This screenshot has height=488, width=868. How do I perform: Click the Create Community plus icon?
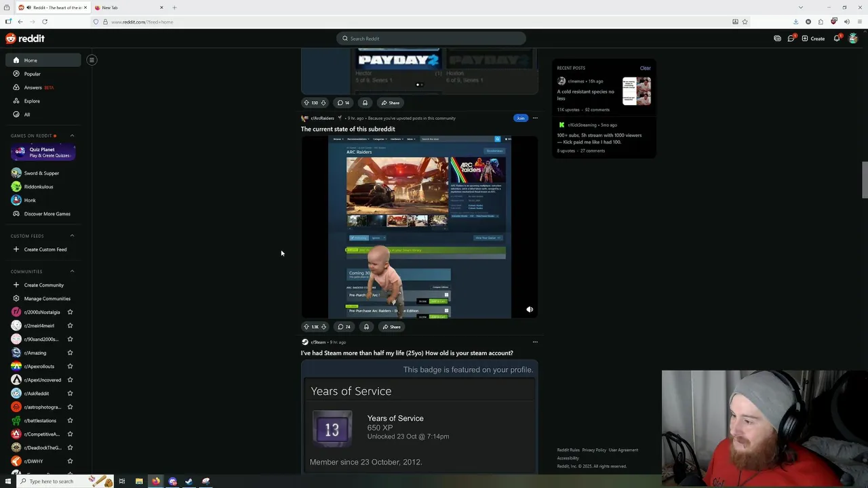coord(16,285)
